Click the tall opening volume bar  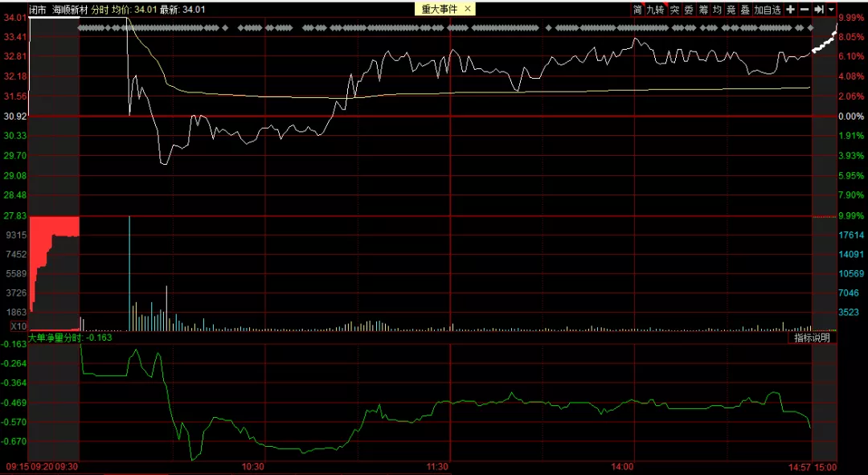[129, 273]
